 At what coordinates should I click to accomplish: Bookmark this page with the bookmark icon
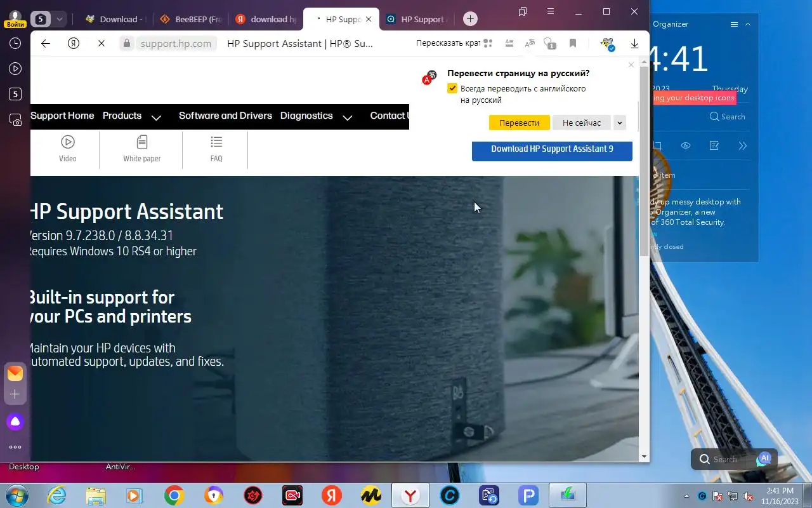tap(573, 43)
